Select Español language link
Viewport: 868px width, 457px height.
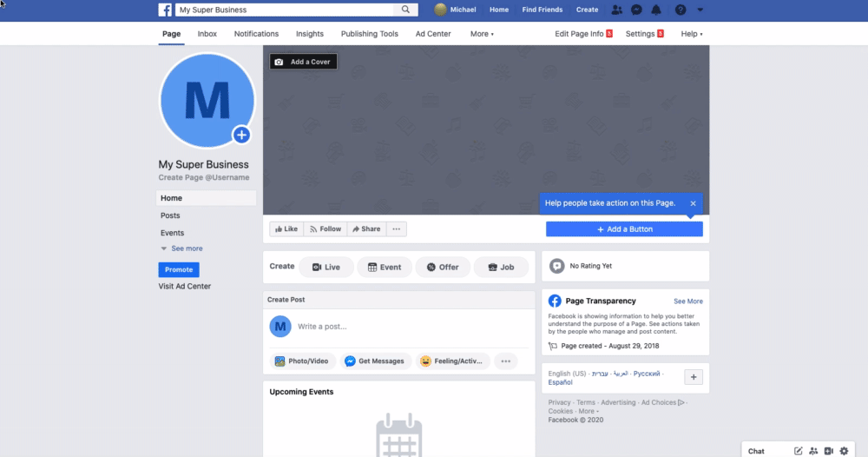(560, 382)
